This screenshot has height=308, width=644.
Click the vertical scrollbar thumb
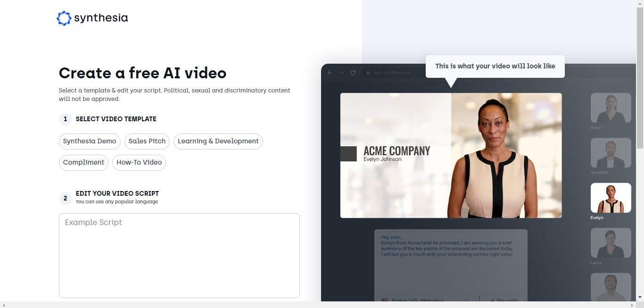click(640, 78)
